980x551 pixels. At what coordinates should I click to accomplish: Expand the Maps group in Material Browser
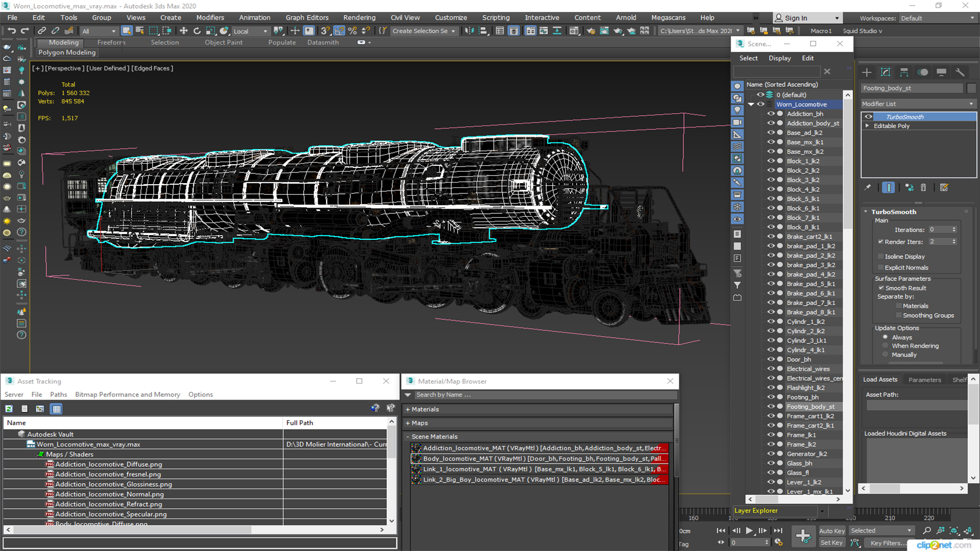[x=408, y=423]
